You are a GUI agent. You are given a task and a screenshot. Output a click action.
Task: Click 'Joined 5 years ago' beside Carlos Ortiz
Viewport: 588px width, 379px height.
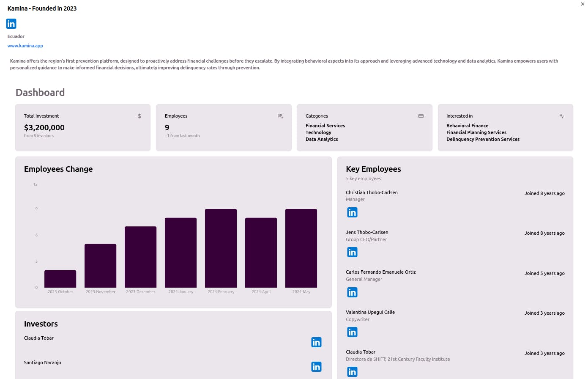pos(544,273)
